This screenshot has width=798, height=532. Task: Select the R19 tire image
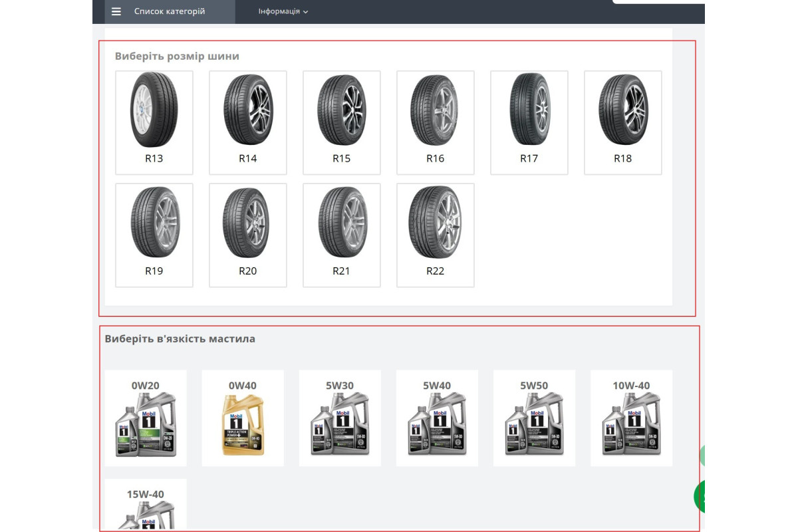(154, 222)
